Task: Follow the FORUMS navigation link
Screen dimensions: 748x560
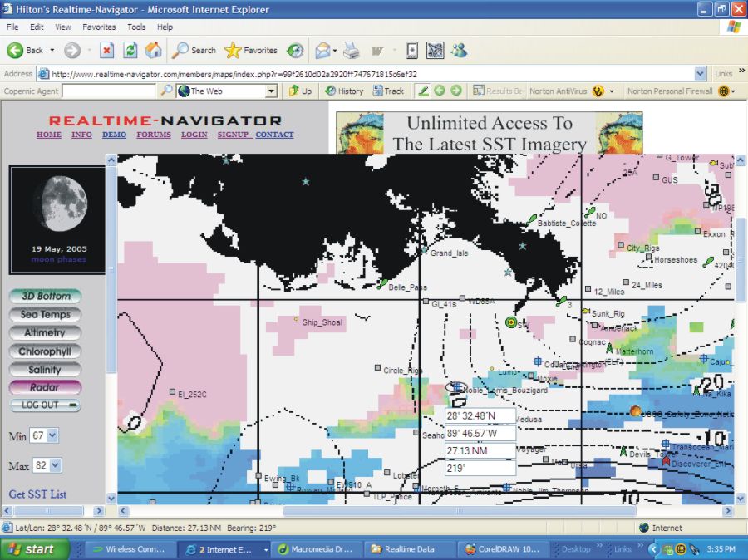Action: (x=154, y=135)
